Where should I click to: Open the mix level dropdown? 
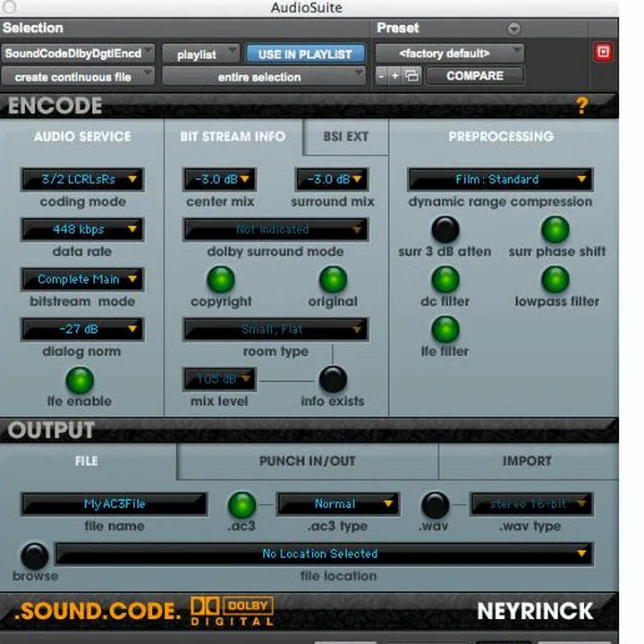pos(220,378)
